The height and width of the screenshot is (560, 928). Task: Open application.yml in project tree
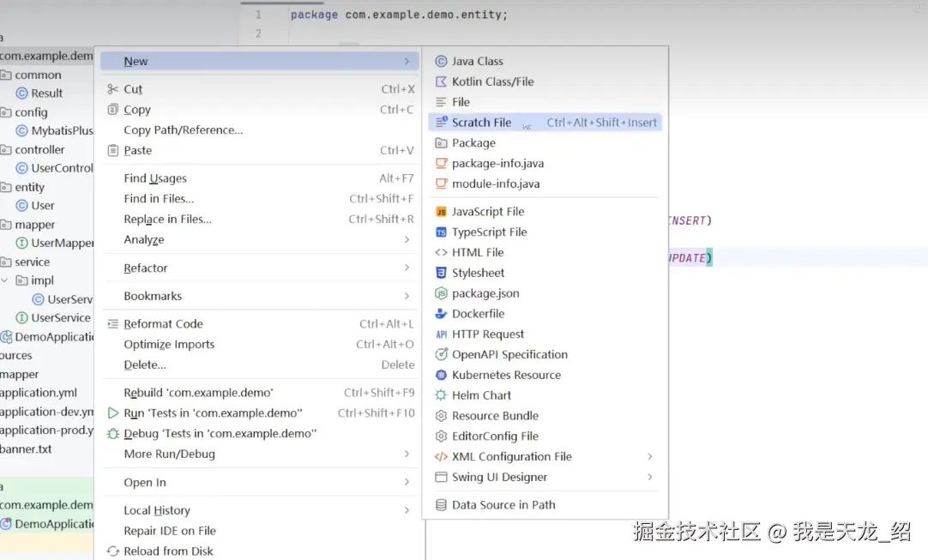(39, 393)
